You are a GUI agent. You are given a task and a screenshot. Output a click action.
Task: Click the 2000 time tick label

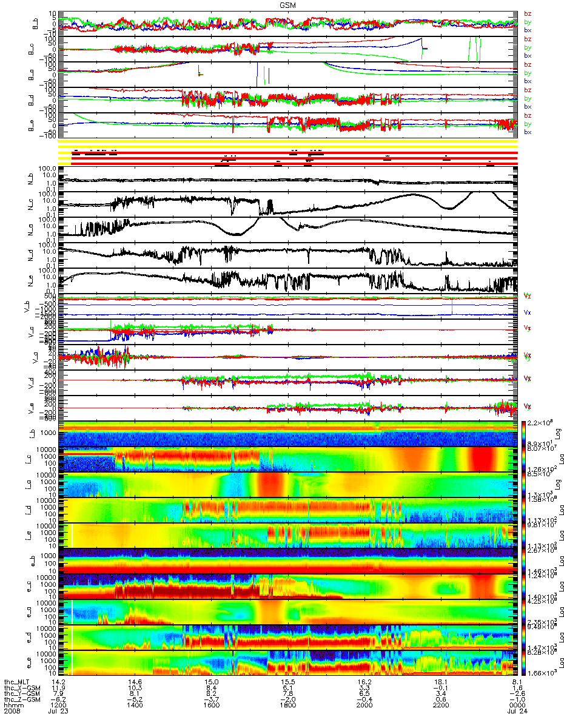[364, 706]
